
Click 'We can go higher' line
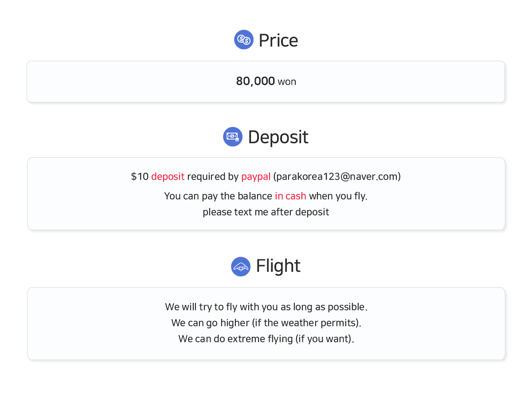point(266,323)
